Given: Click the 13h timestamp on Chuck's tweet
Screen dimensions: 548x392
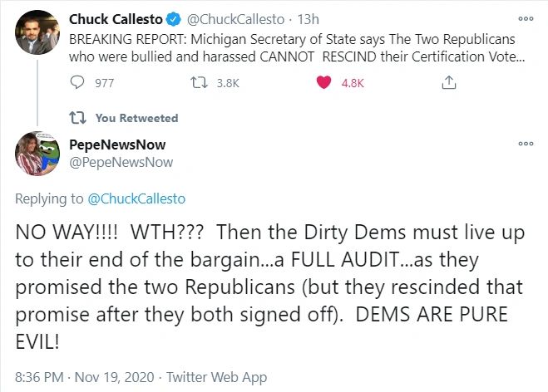Looking at the screenshot, I should click(307, 19).
